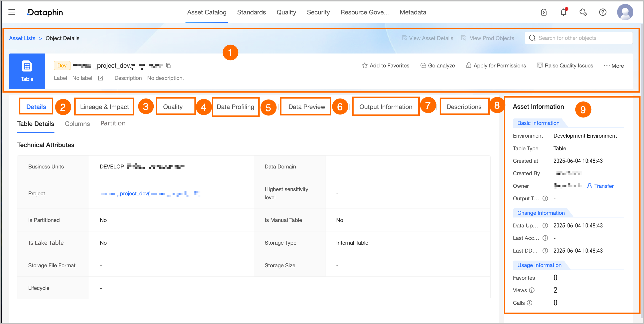This screenshot has height=324, width=644.
Task: Click the lightning task icon in header
Action: pos(544,12)
